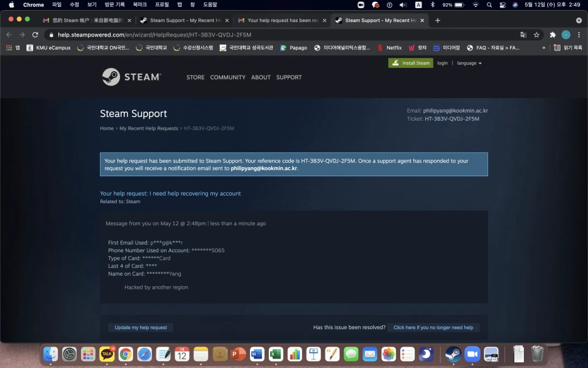Screen dimensions: 588x368
Task: Open the Trash in the dock
Action: (537, 354)
